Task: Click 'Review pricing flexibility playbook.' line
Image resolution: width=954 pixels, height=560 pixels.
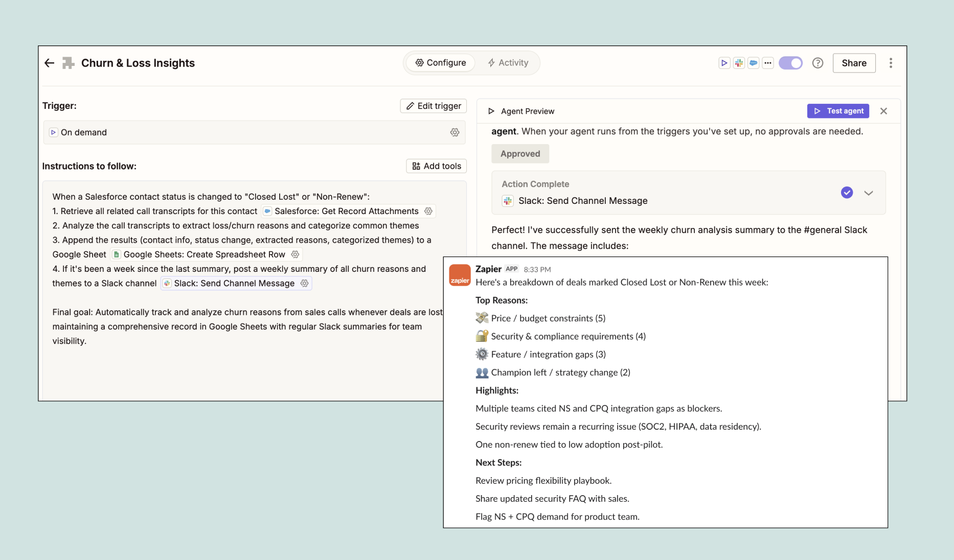Action: coord(543,481)
